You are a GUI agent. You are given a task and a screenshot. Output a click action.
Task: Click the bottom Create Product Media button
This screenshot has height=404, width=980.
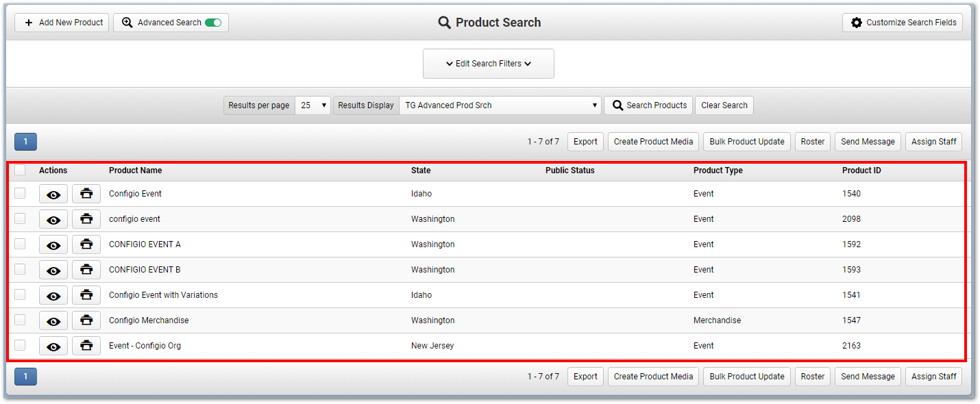653,377
